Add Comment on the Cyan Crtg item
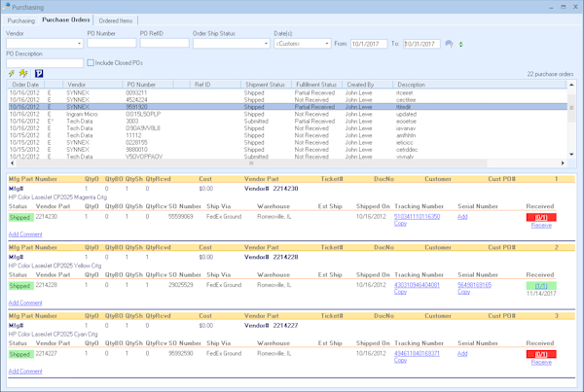The image size is (584, 392). [25, 372]
